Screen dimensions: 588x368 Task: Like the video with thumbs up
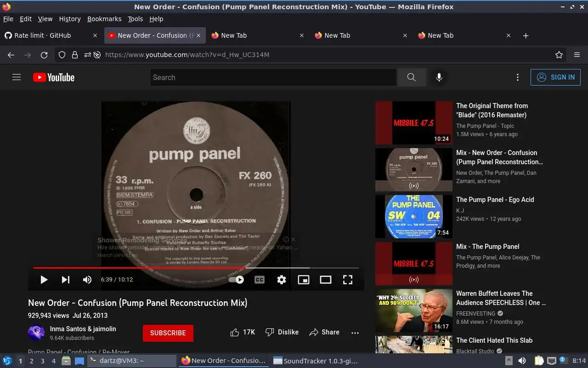coord(243,332)
